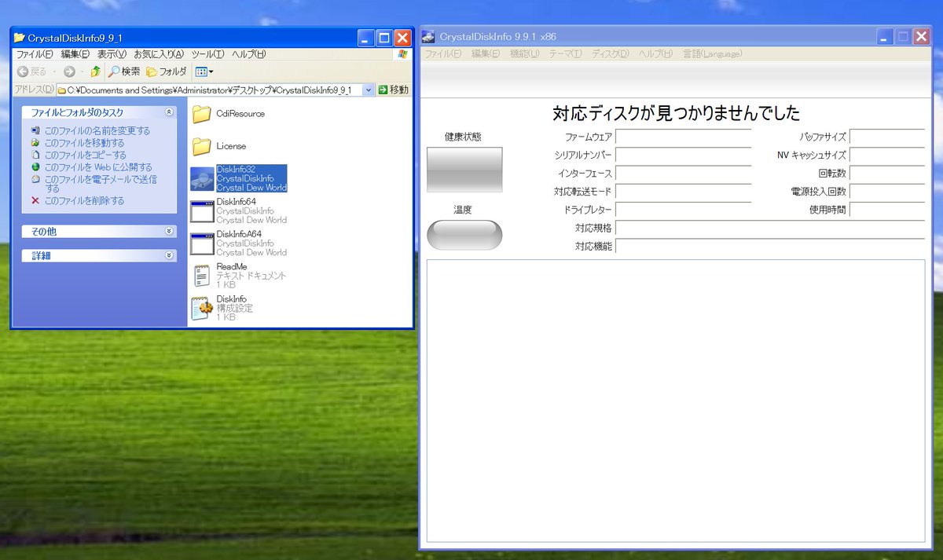Open the 検索 search pane in Explorer
Image resolution: width=943 pixels, height=560 pixels.
(124, 71)
